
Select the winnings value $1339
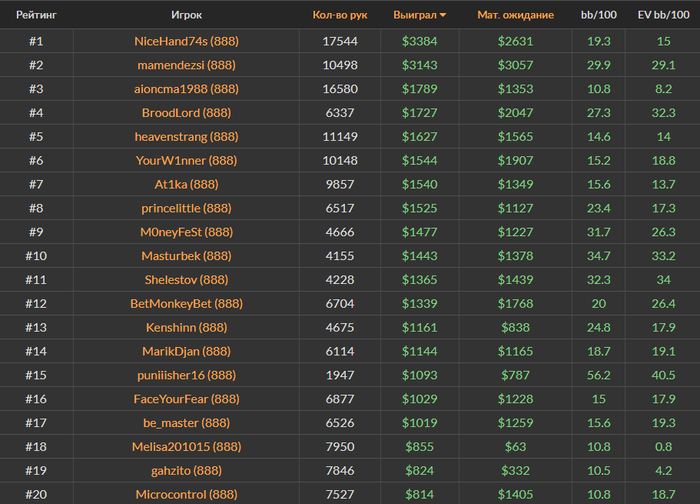click(x=419, y=304)
